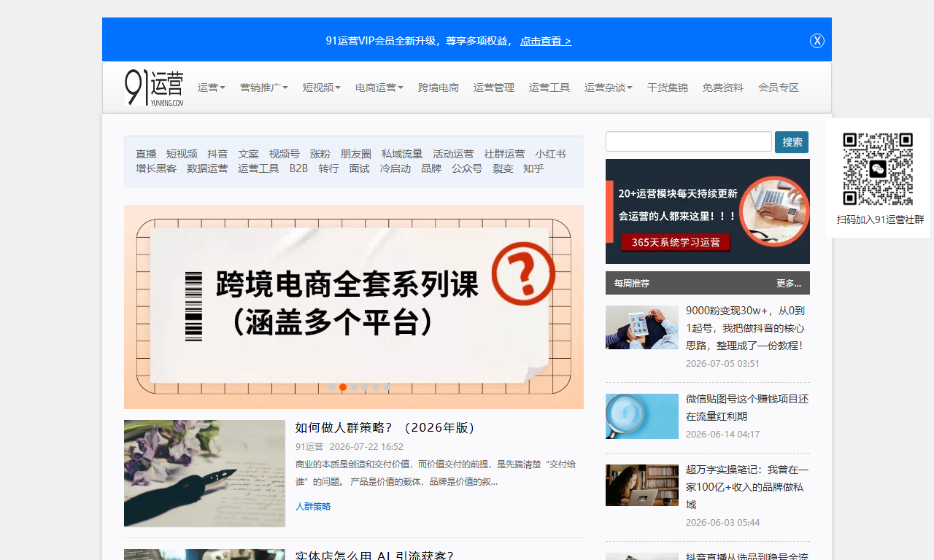Select the B2B tag
The width and height of the screenshot is (934, 560).
pyautogui.click(x=298, y=168)
